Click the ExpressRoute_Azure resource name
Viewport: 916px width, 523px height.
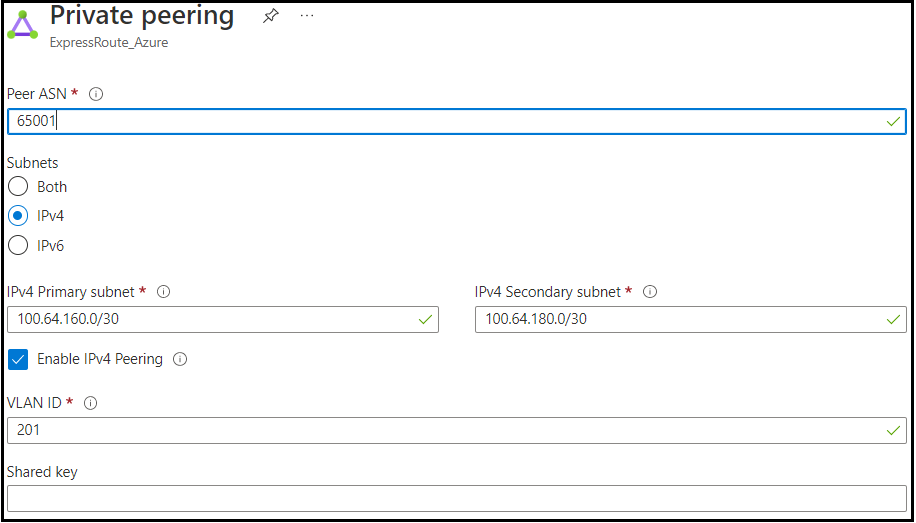coord(109,43)
